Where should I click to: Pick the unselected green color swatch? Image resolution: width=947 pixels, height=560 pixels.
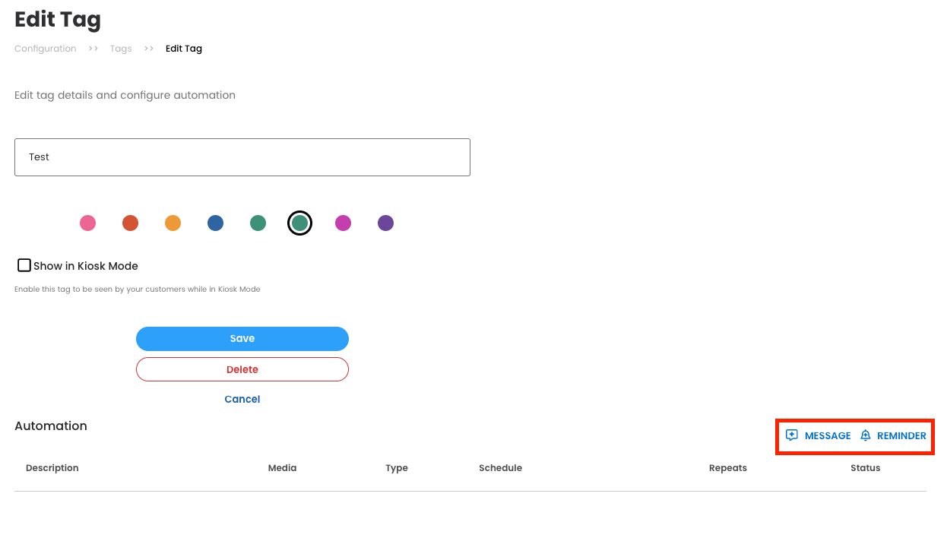click(x=258, y=223)
